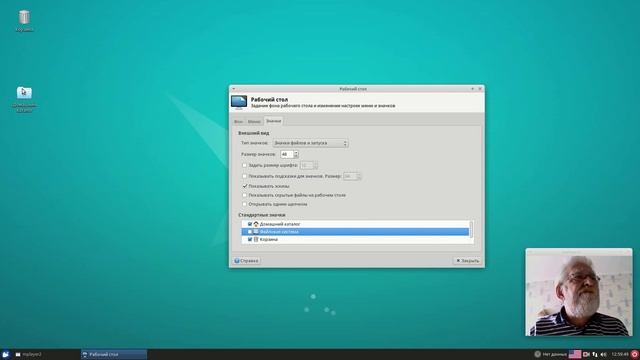The height and width of the screenshot is (360, 640).
Task: Open the Домашний каталог home folder desktop icon
Action: [24, 93]
